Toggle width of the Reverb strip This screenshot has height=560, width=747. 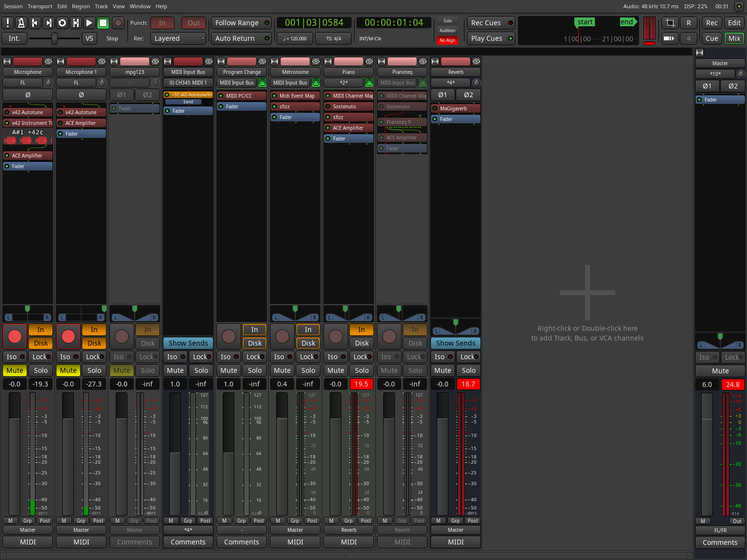(x=435, y=61)
